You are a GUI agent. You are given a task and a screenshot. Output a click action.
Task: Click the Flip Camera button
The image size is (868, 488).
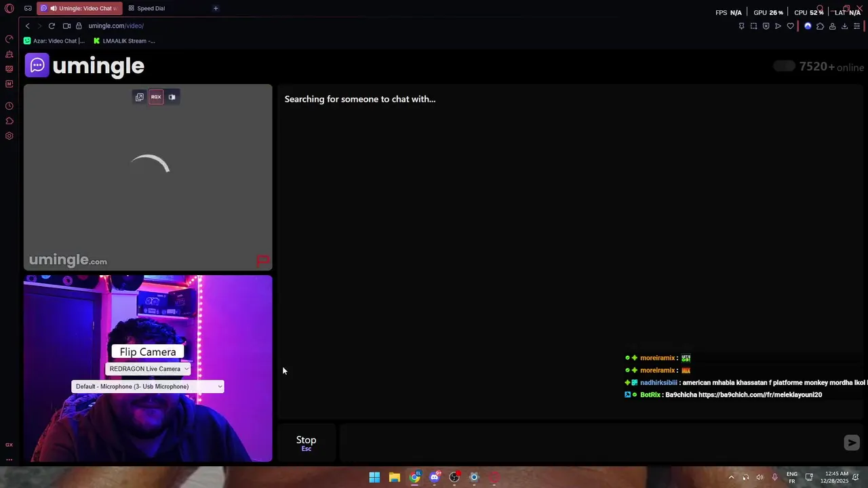pos(148,352)
